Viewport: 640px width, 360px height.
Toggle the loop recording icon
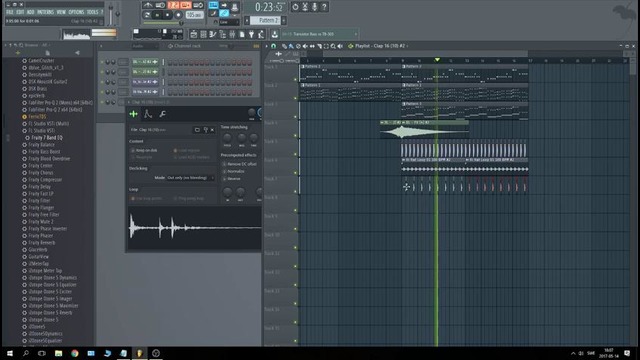[198, 5]
